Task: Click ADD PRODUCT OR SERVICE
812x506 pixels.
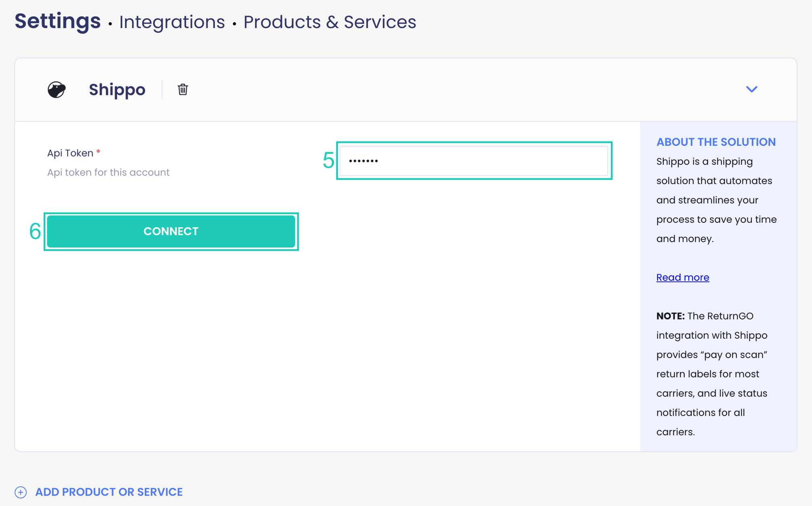Action: click(x=109, y=492)
